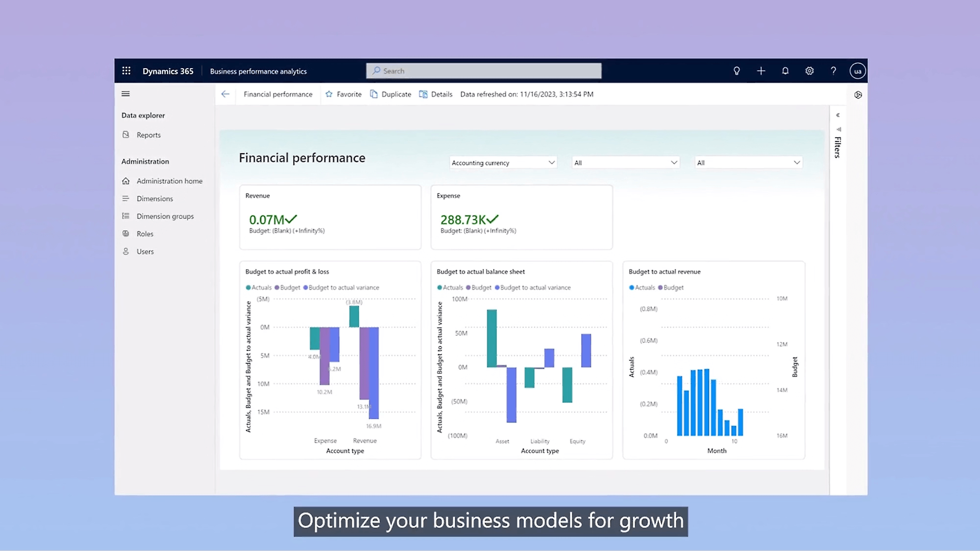Collapse the Filters side pane
The image size is (980, 551).
837,116
